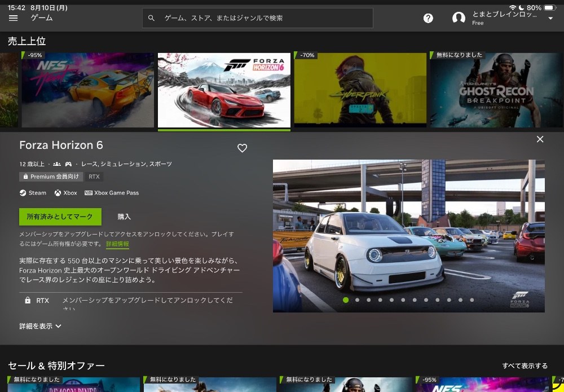Image resolution: width=564 pixels, height=392 pixels.
Task: Click the Forza Horizon 6 title text
Action: [61, 145]
